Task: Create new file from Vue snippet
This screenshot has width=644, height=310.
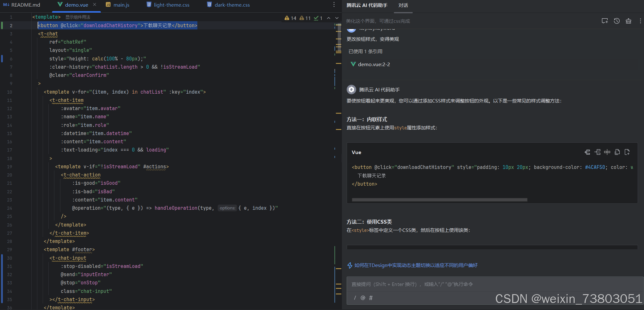Action: point(627,152)
